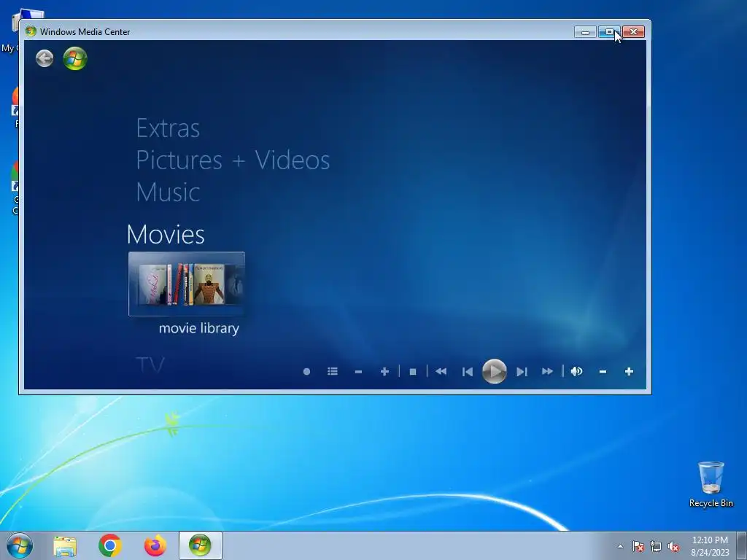Launch Google Chrome from the taskbar
Viewport: 747px width, 560px height.
110,545
